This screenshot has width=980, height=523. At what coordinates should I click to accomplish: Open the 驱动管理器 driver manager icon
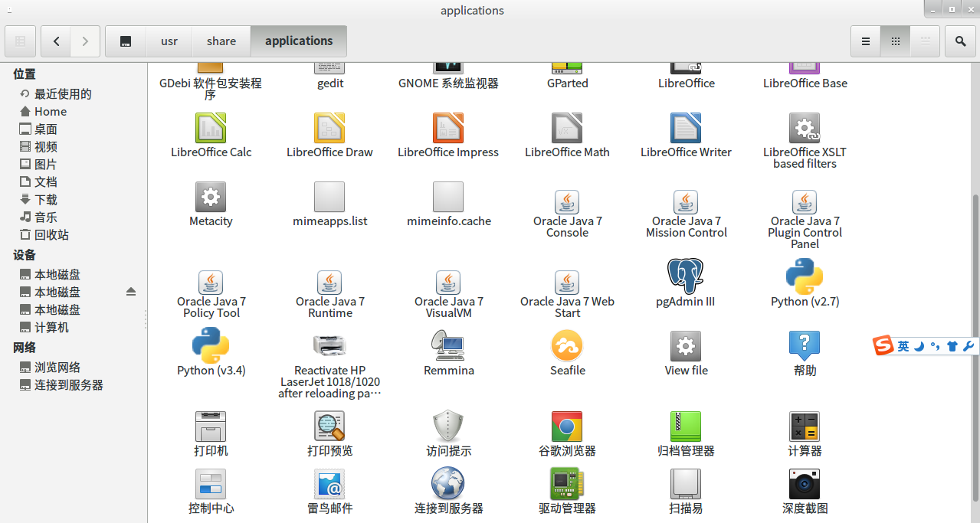pyautogui.click(x=567, y=484)
